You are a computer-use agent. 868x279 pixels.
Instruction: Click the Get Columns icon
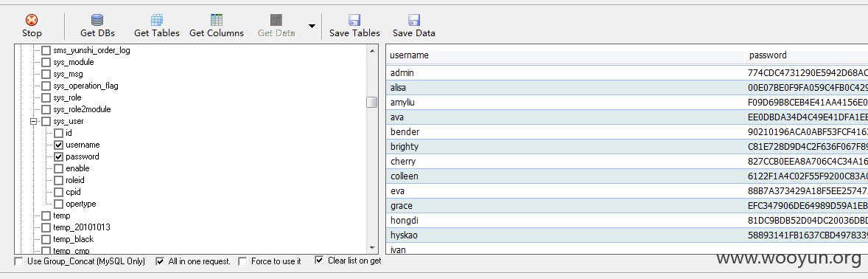217,20
